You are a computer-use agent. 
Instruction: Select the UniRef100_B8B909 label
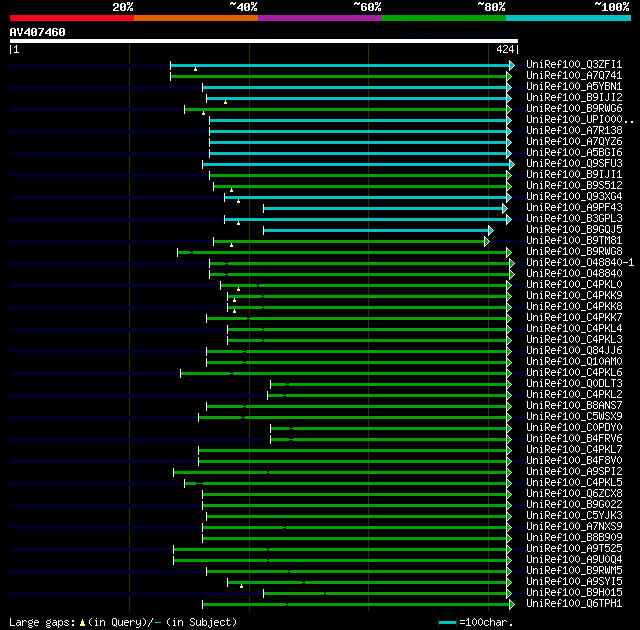574,538
